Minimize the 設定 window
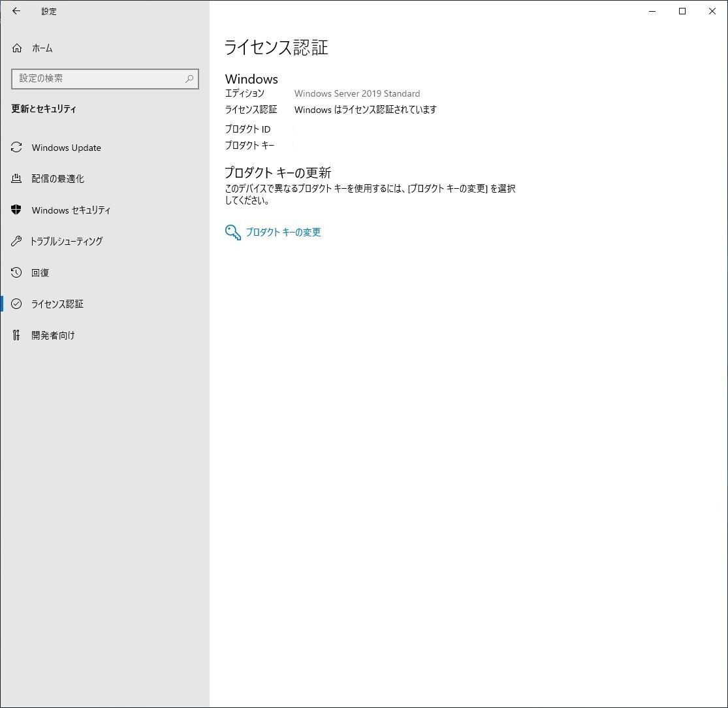Image resolution: width=728 pixels, height=708 pixels. click(652, 11)
